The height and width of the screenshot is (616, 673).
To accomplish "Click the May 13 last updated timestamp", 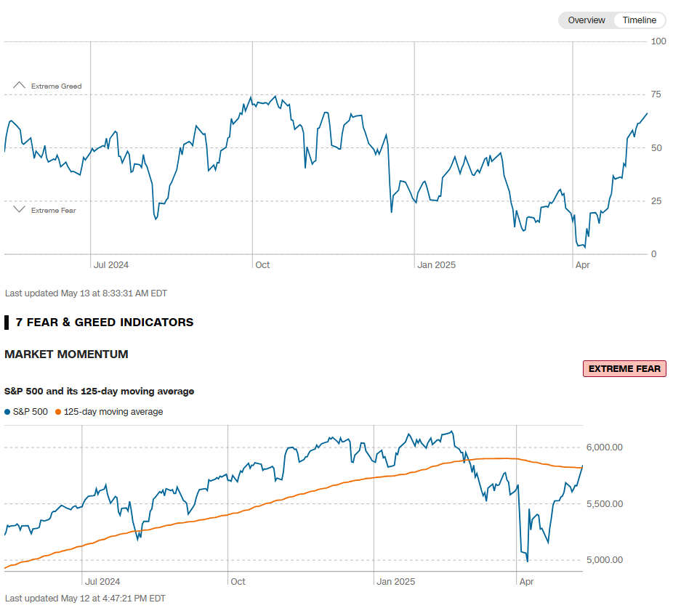I will point(86,293).
